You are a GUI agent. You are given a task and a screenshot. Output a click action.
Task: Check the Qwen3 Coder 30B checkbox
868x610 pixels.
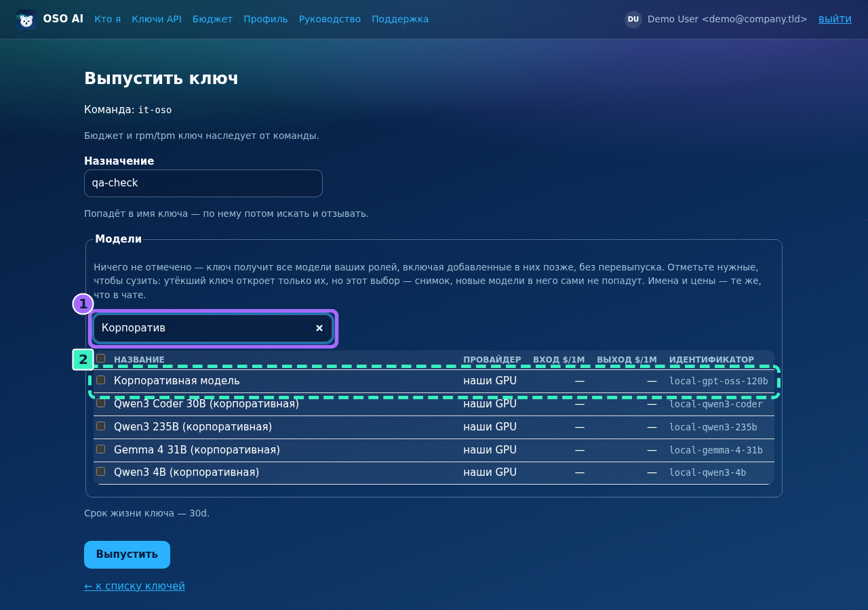(100, 403)
